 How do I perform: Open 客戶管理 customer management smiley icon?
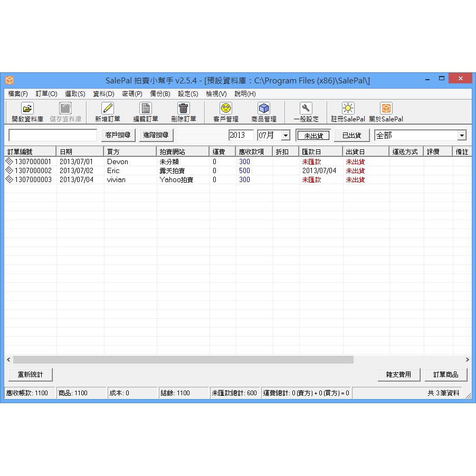point(226,109)
